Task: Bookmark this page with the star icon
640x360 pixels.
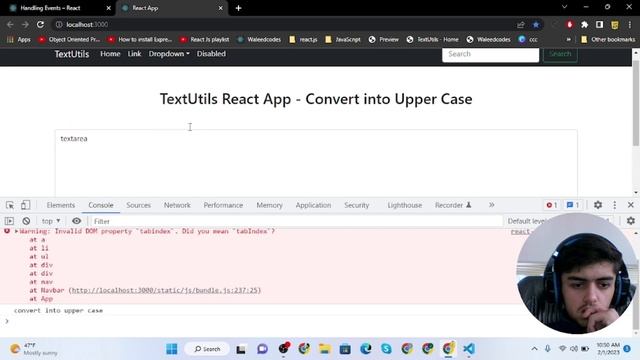Action: [x=536, y=25]
